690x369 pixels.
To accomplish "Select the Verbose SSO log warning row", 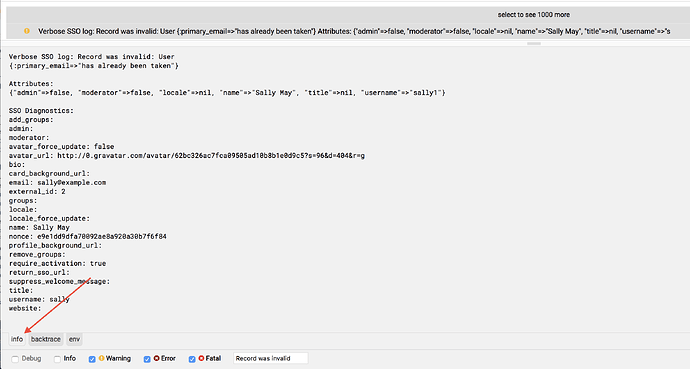I will [x=348, y=31].
